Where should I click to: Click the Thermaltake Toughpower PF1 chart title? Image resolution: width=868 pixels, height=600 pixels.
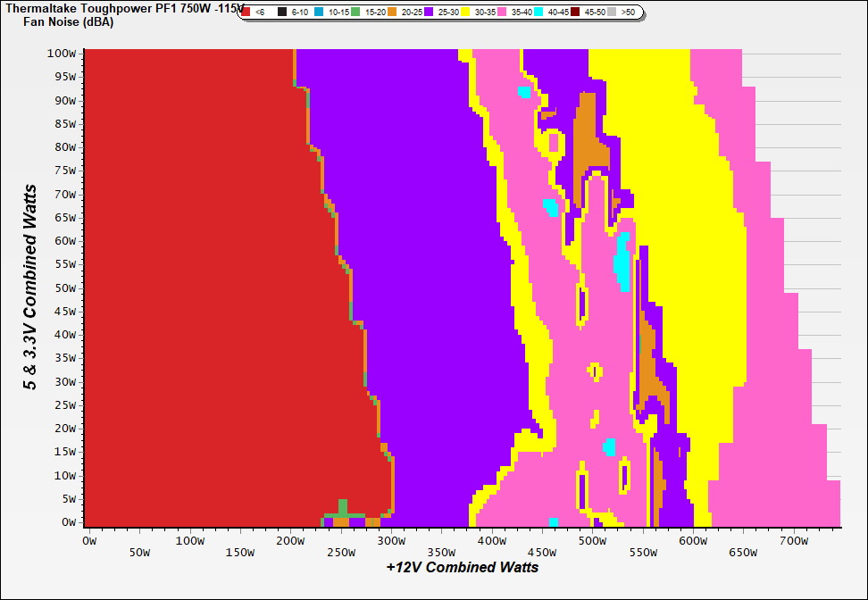pos(121,8)
